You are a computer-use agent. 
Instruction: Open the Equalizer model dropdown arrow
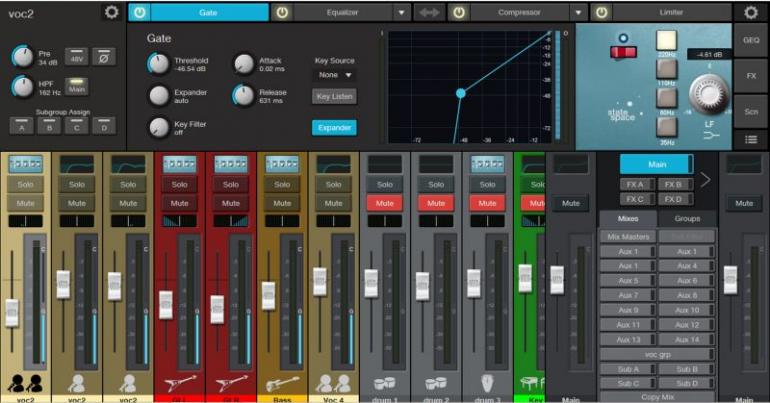coord(401,13)
